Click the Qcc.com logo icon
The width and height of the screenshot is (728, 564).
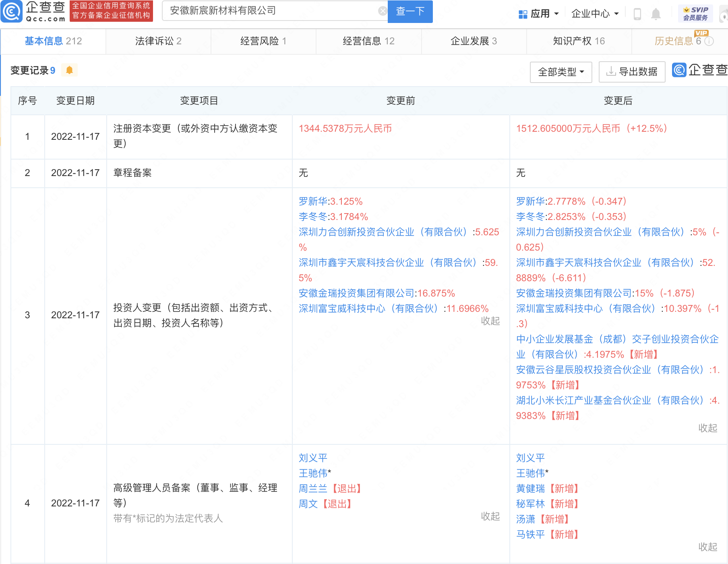[12, 11]
